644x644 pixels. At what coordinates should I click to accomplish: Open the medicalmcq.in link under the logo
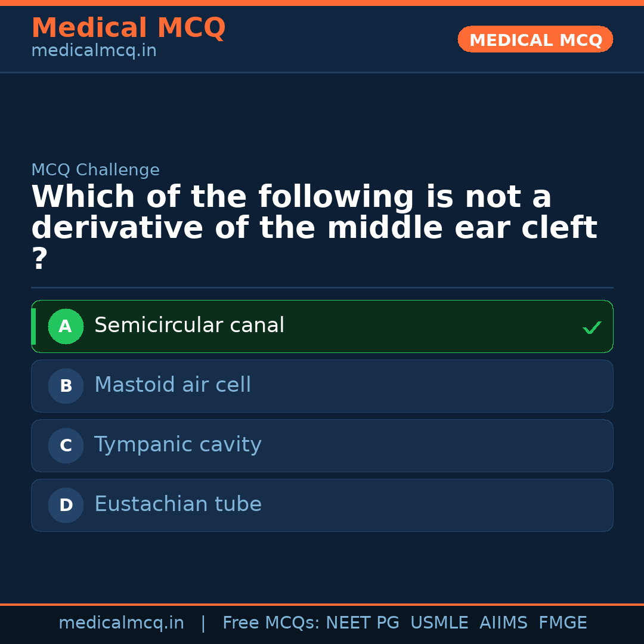tap(94, 51)
